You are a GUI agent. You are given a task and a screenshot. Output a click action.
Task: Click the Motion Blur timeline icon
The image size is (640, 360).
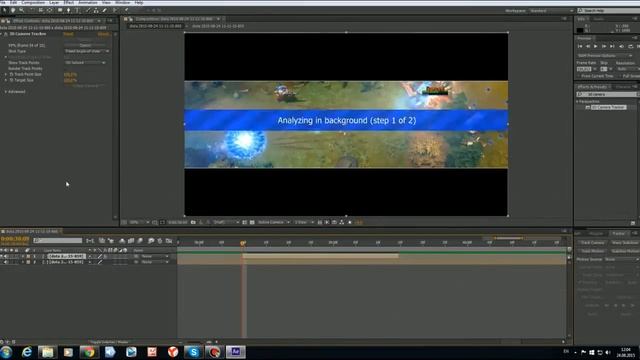click(140, 241)
